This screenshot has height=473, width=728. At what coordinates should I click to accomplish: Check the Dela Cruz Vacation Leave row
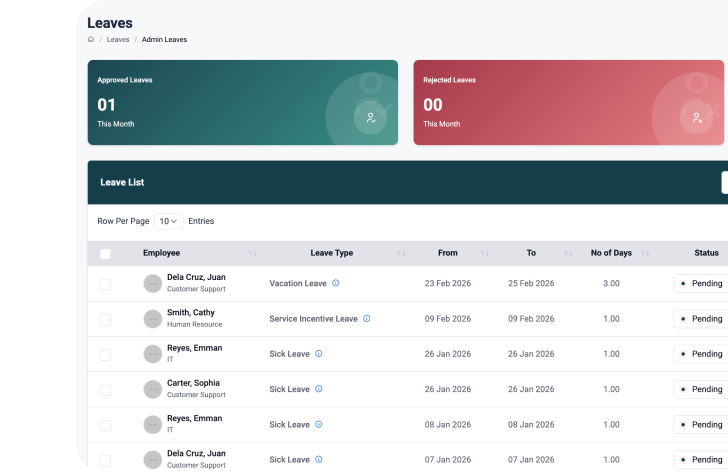(x=105, y=284)
